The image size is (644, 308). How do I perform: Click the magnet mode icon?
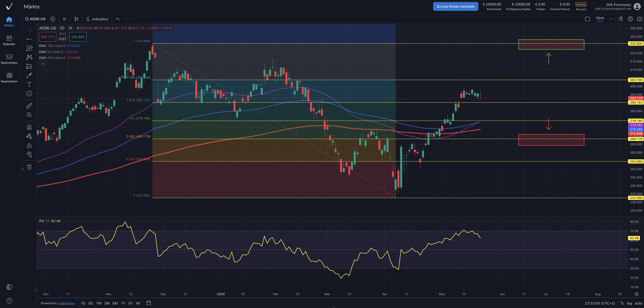click(29, 127)
